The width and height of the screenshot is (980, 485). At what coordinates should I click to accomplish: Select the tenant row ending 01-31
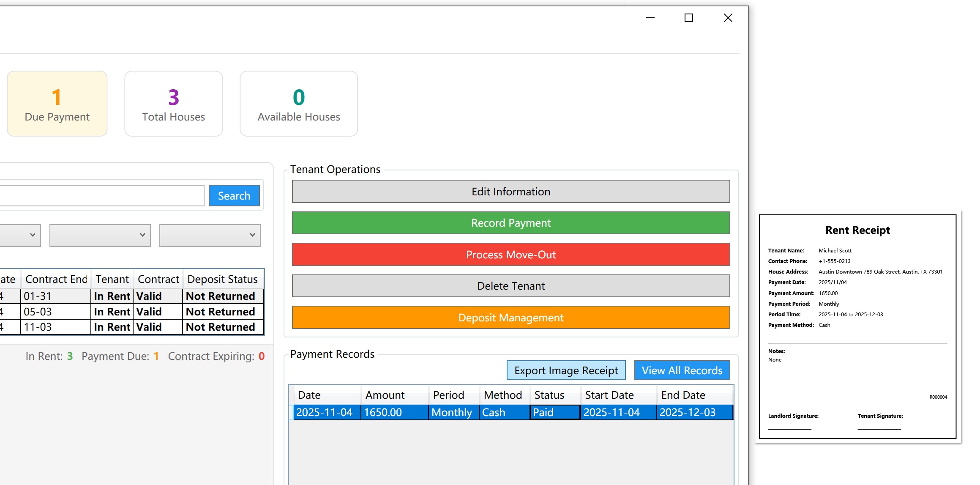pyautogui.click(x=127, y=296)
